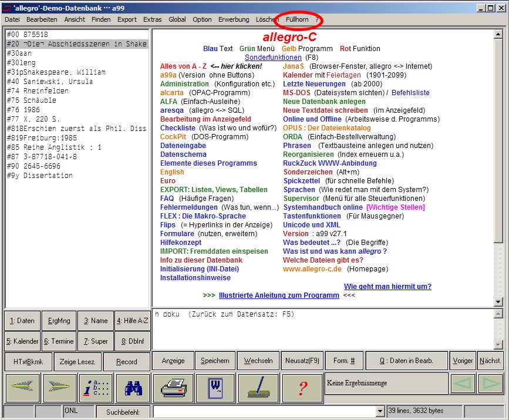This screenshot has width=509, height=420.
Task: Click the Nächst. button
Action: point(490,361)
